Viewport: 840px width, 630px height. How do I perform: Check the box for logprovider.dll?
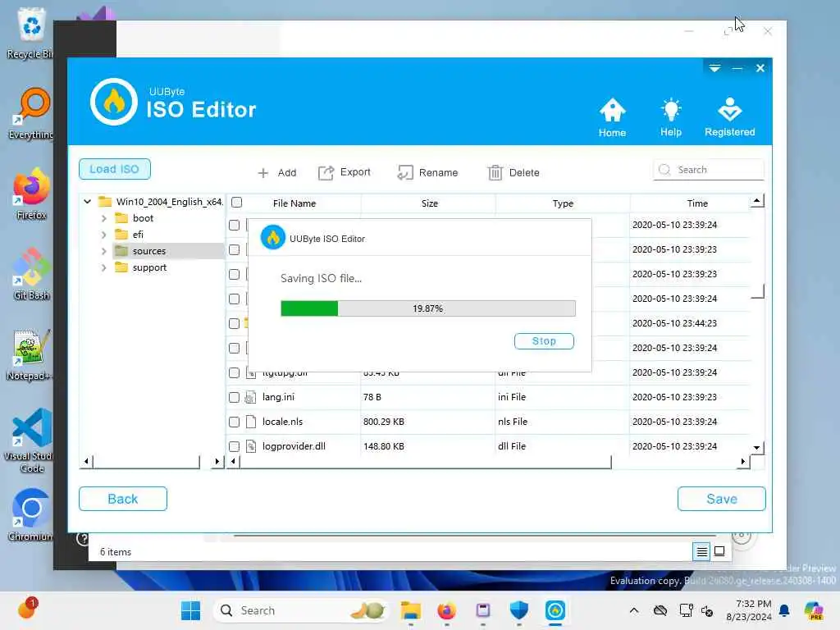[x=234, y=446]
